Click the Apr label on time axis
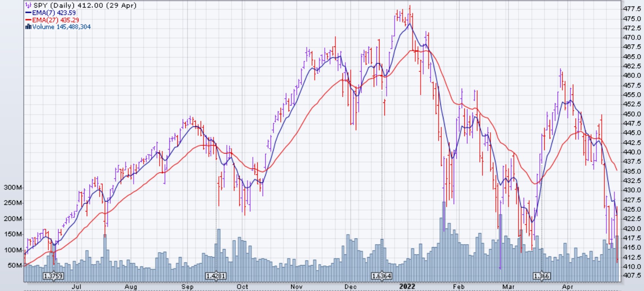644x291 pixels. click(567, 286)
